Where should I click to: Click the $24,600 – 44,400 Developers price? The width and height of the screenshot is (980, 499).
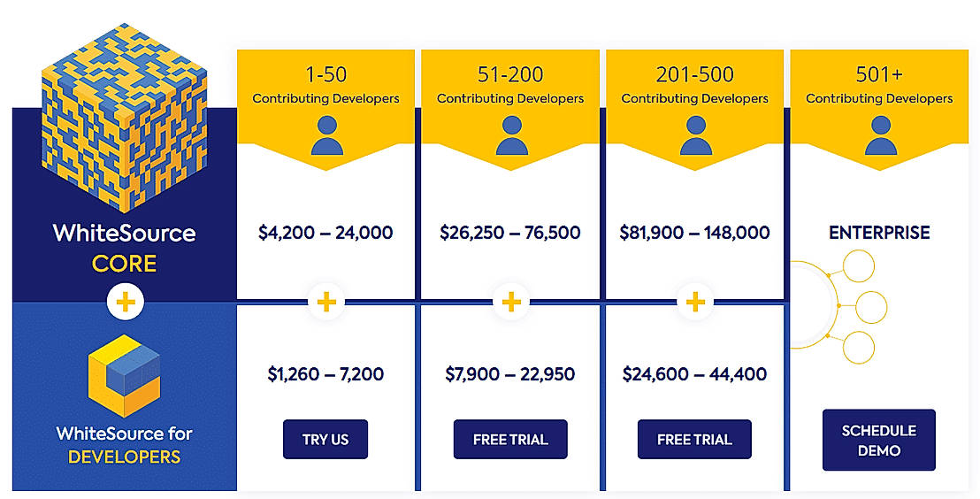tap(694, 374)
